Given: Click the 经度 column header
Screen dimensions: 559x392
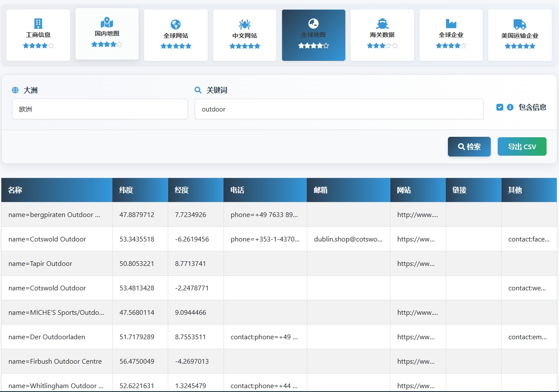Looking at the screenshot, I should click(196, 190).
